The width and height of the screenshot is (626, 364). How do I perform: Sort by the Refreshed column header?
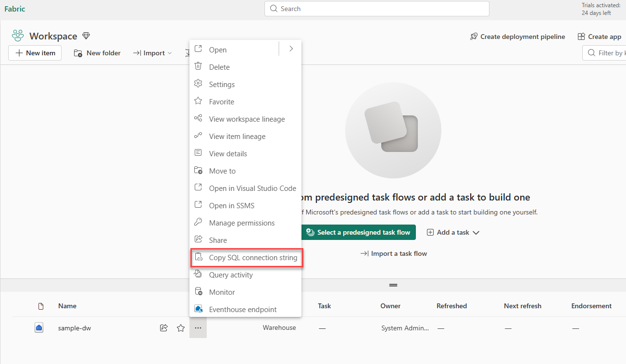(451, 306)
